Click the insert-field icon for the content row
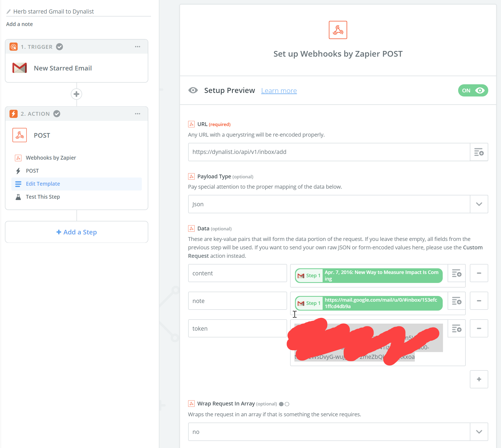 tap(457, 273)
